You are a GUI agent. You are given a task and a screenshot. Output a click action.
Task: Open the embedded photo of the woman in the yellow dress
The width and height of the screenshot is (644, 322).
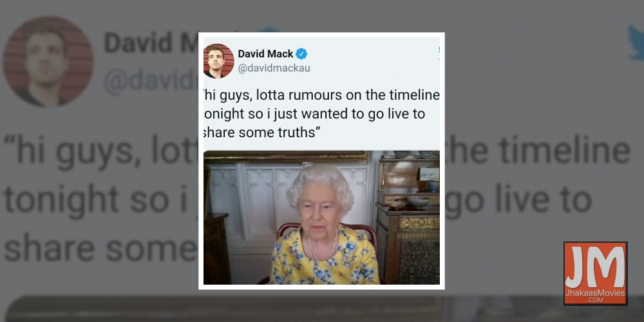[321, 217]
